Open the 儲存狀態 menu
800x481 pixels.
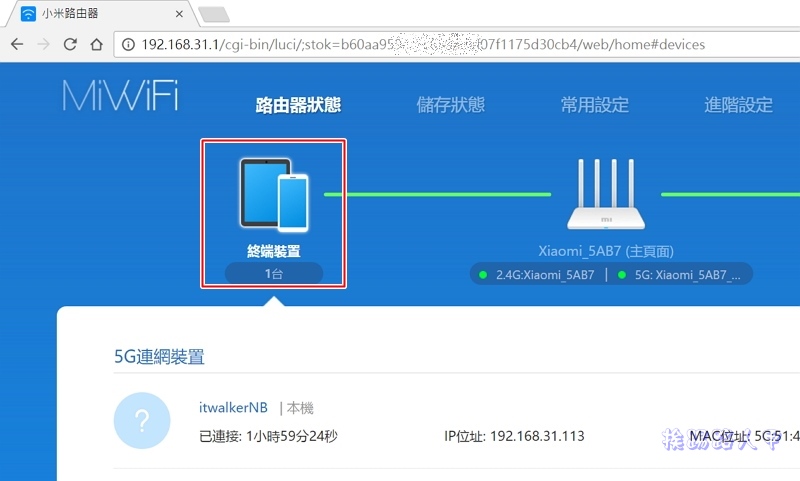point(451,105)
